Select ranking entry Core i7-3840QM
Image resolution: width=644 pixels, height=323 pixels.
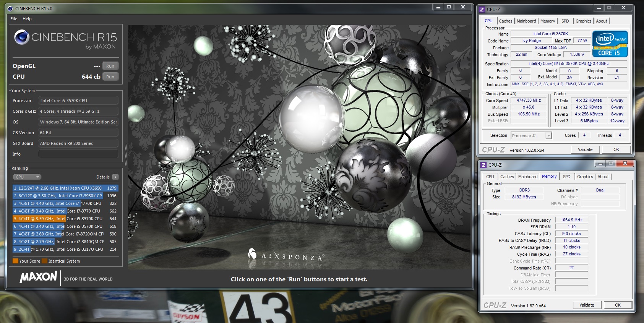(65, 242)
